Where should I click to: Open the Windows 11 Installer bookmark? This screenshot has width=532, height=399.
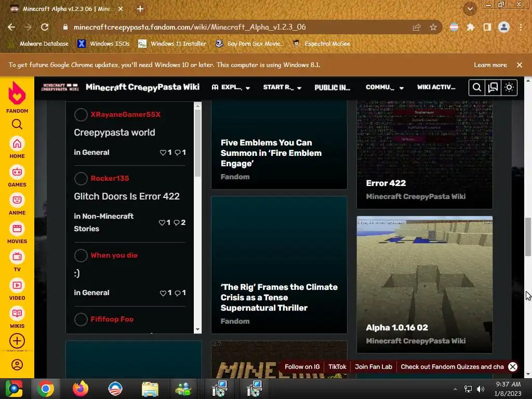[x=172, y=44]
